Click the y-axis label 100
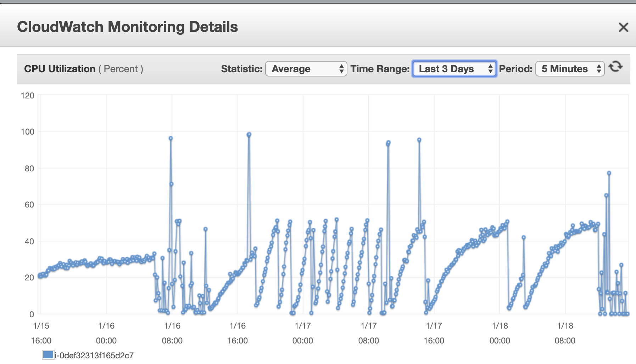Image resolution: width=636 pixels, height=364 pixels. pyautogui.click(x=28, y=132)
